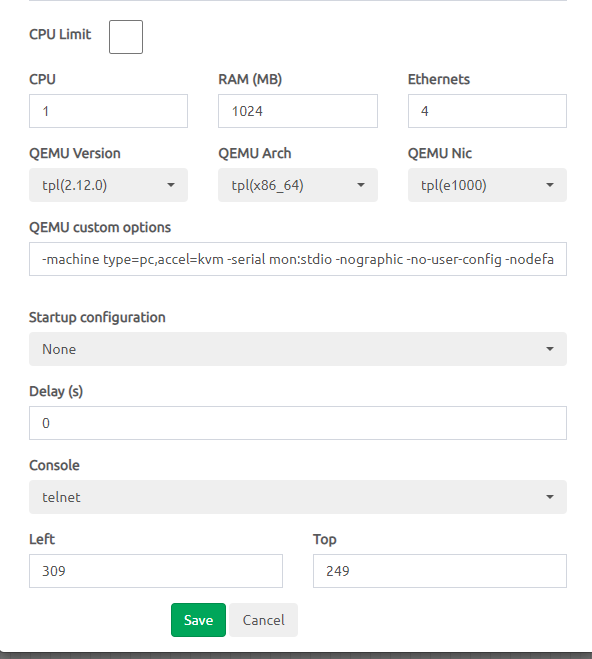The image size is (592, 659).
Task: Expand the QEMU Nic dropdown
Action: pyautogui.click(x=487, y=185)
